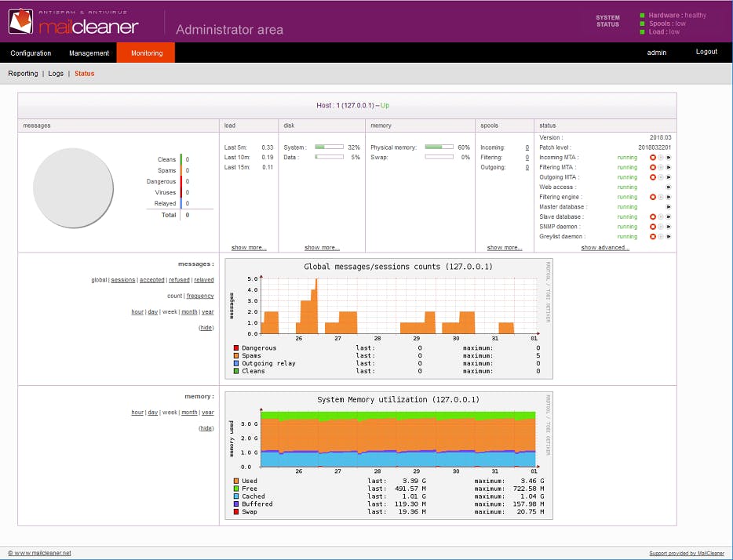Restart the Slave database service
Screen dimensions: 733x560
click(x=669, y=216)
